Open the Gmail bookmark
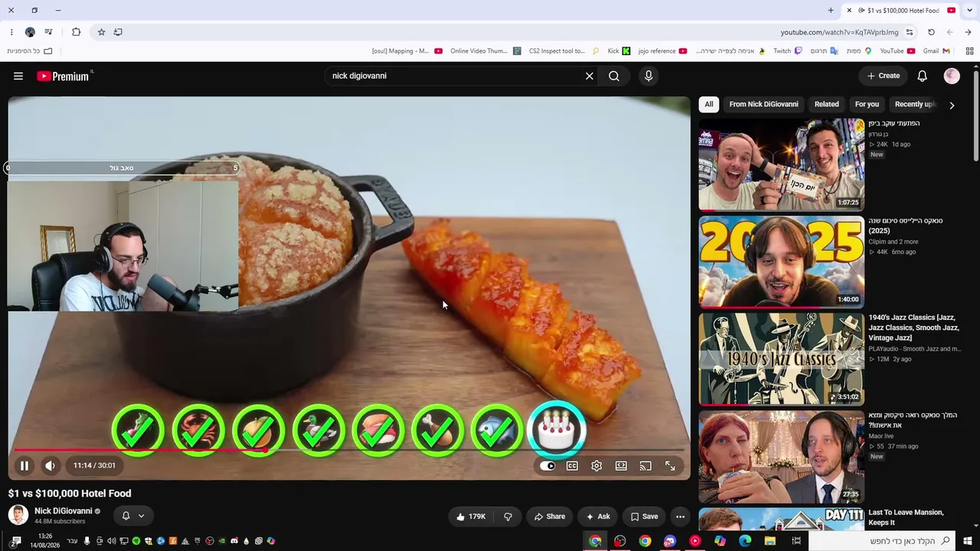This screenshot has height=551, width=980. click(x=936, y=51)
